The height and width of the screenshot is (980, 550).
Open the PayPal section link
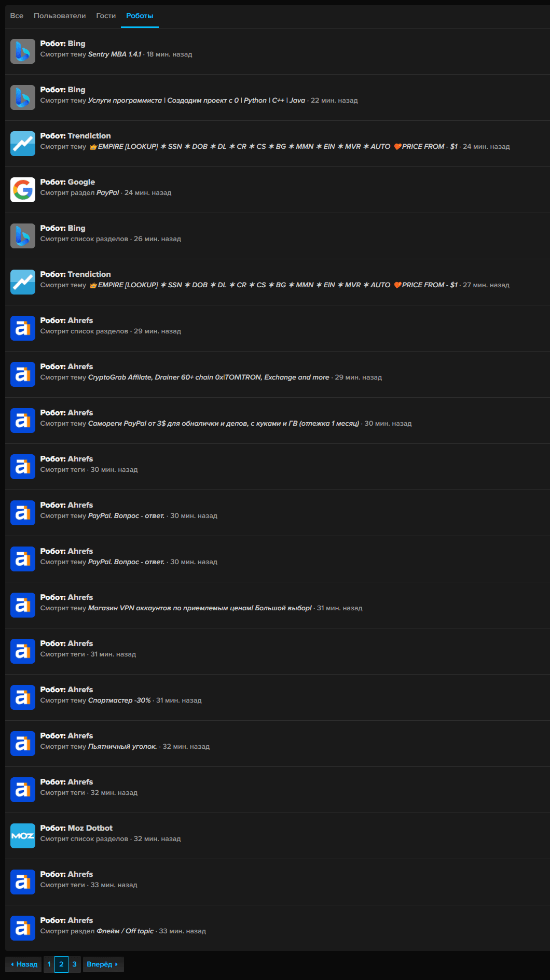[x=107, y=192]
